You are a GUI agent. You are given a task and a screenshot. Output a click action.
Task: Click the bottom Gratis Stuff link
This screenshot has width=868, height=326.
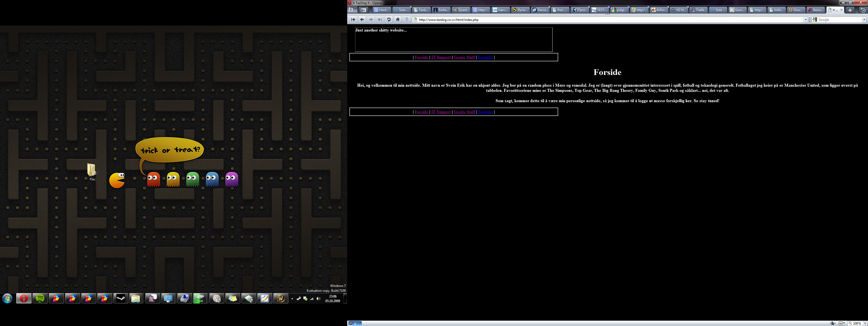(x=464, y=112)
